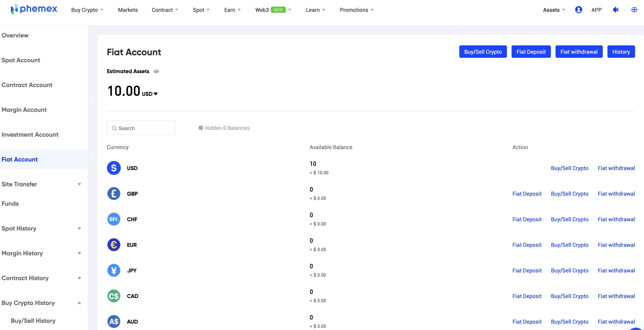Click the JPY yen currency icon
Viewport: 644px width, 330px height.
pyautogui.click(x=114, y=270)
